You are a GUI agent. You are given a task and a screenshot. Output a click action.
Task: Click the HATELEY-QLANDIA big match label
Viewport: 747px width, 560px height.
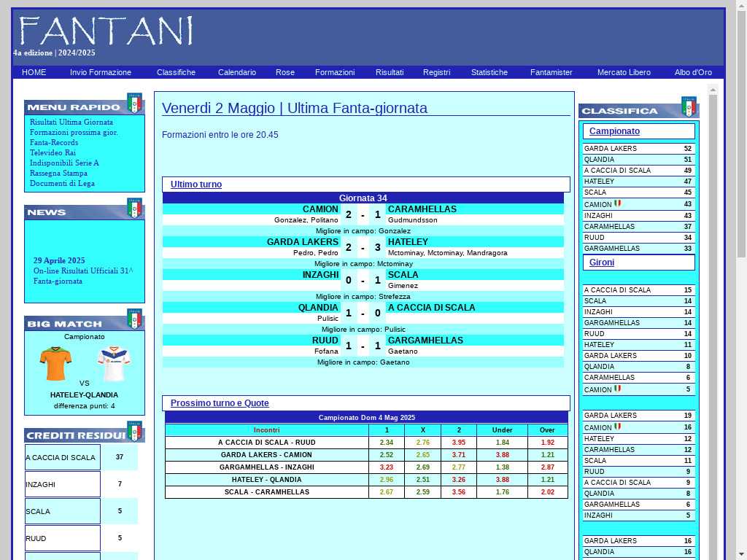click(85, 394)
